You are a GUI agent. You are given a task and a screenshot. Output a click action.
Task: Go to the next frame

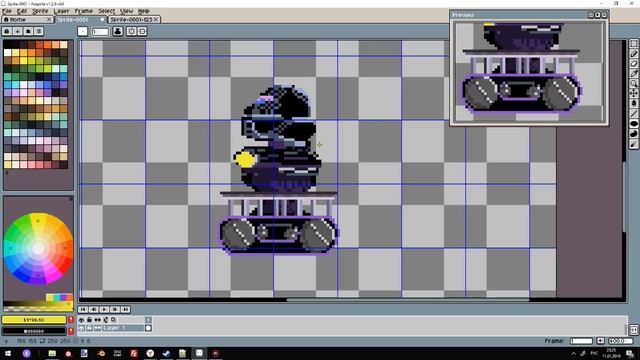[x=115, y=309]
